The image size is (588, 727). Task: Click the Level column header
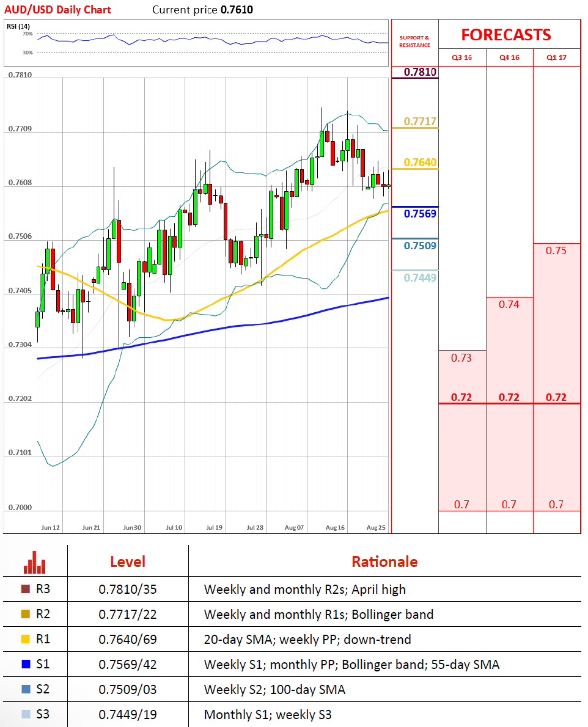coord(128,562)
